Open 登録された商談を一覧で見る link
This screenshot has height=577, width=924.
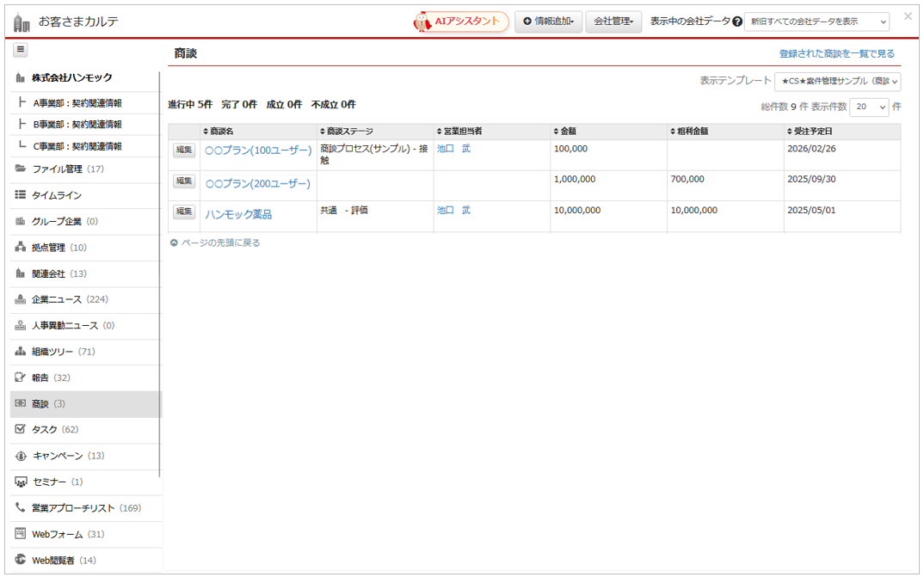point(836,53)
